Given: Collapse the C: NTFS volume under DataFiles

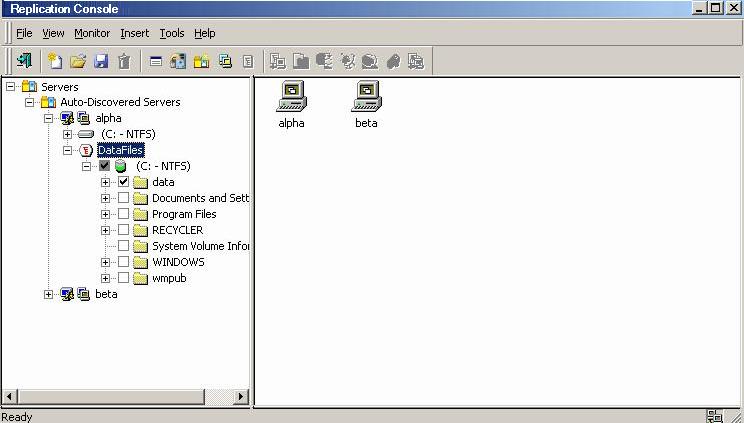Looking at the screenshot, I should (x=86, y=166).
